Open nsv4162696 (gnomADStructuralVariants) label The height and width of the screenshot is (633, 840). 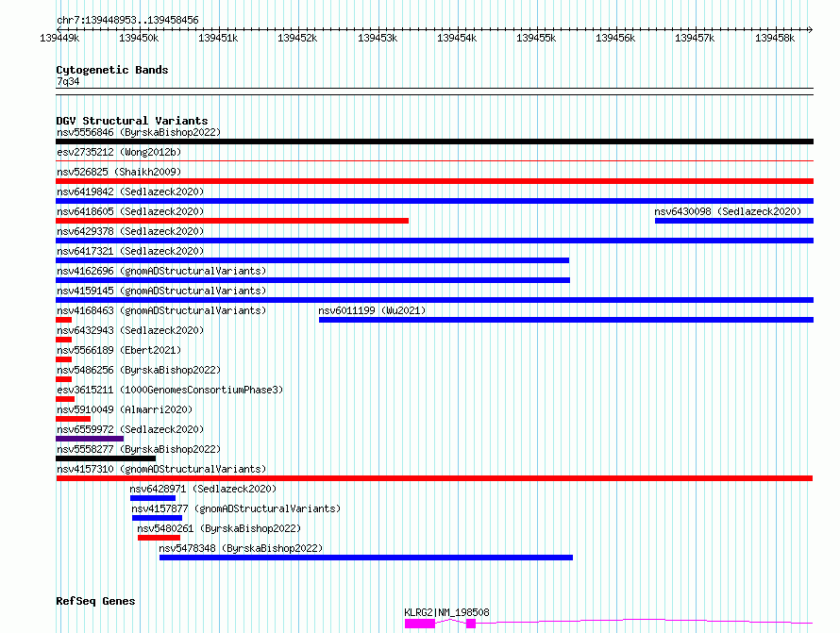tap(161, 271)
